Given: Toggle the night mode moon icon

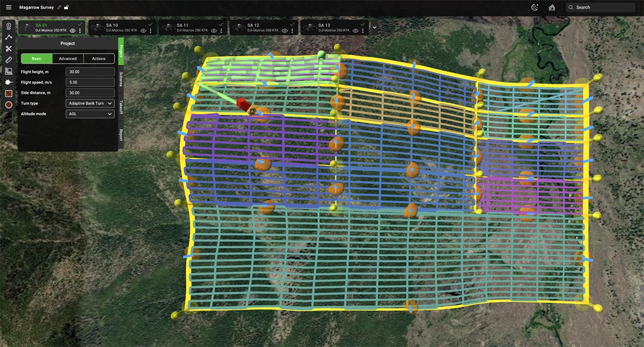Looking at the screenshot, I should [x=535, y=8].
